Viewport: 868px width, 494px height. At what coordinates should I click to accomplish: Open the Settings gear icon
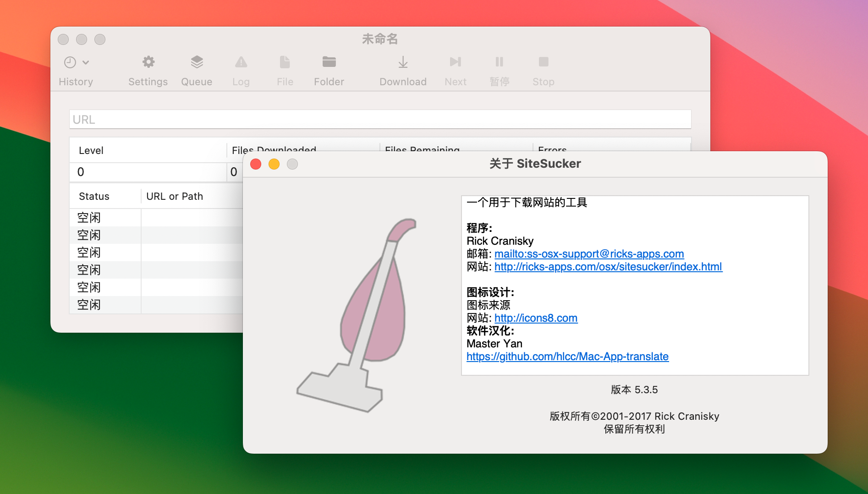point(148,62)
